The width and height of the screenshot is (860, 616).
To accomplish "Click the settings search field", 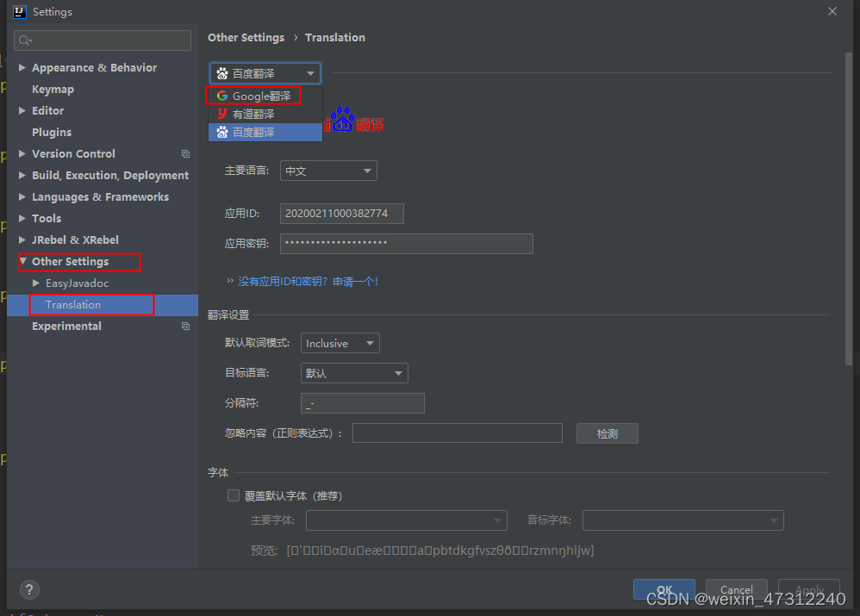I will pos(103,40).
